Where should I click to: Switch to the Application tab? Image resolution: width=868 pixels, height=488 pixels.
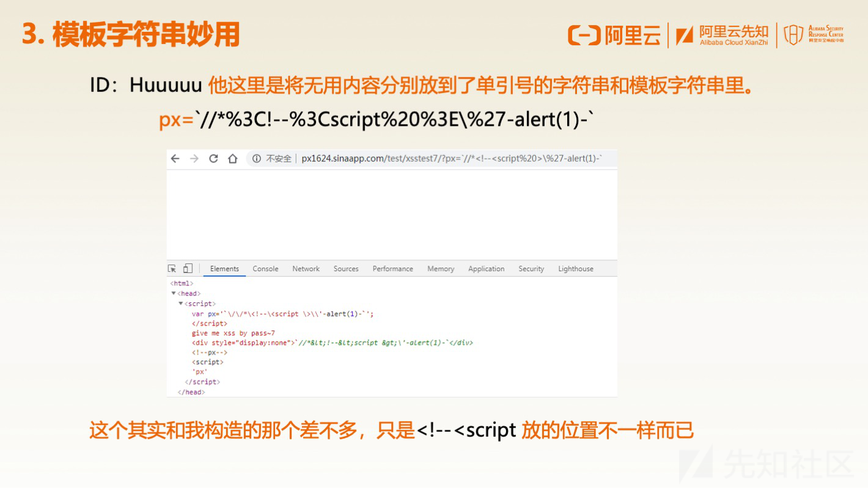[486, 269]
